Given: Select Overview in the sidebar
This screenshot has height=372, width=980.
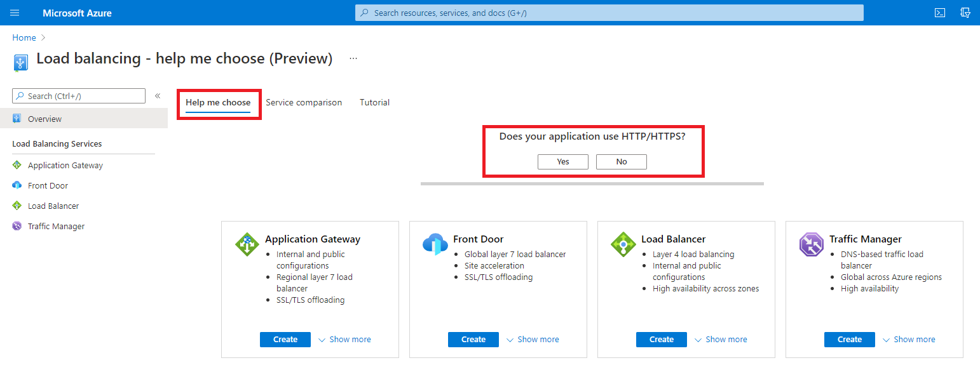Looking at the screenshot, I should tap(84, 119).
